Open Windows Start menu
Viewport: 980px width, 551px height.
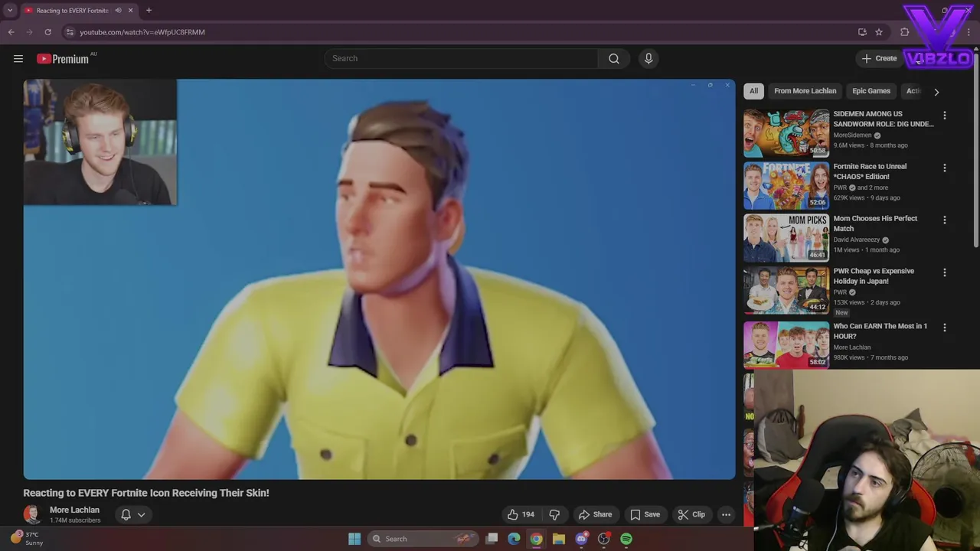(354, 539)
